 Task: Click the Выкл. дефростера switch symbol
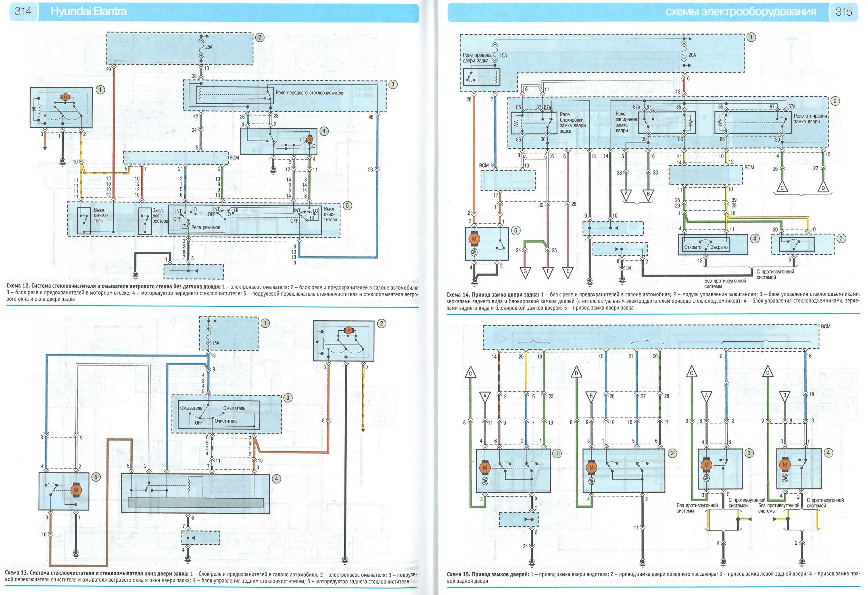point(144,221)
